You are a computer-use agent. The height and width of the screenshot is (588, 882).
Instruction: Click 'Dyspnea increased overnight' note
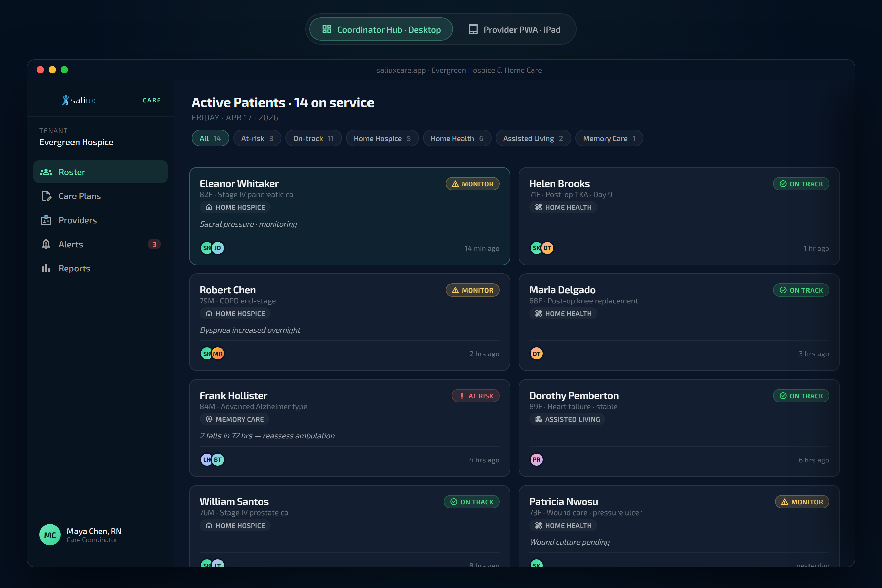point(250,330)
